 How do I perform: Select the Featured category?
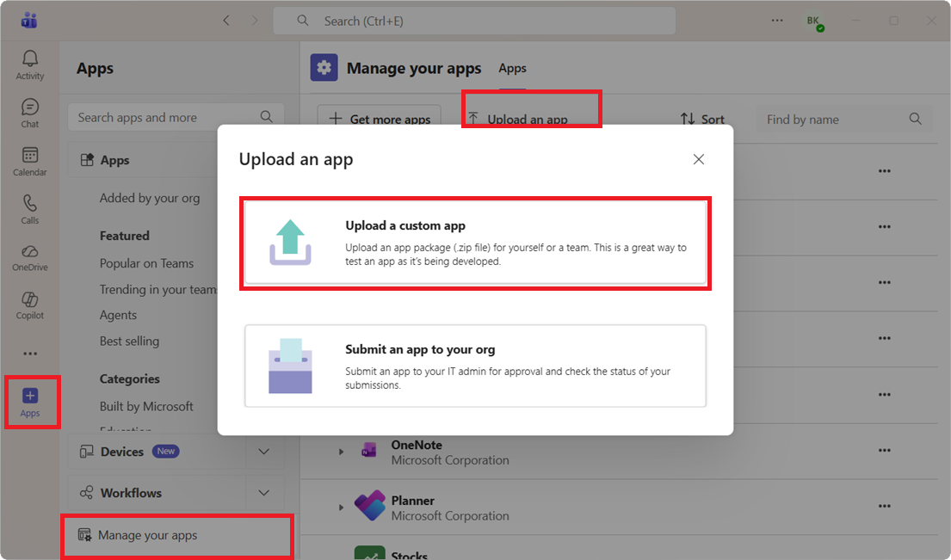(x=124, y=235)
